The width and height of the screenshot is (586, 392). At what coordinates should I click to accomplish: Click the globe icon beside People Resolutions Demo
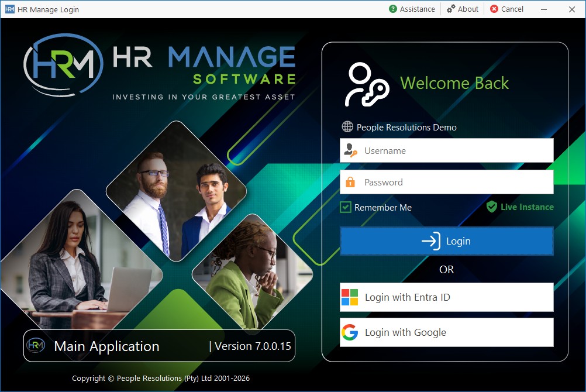point(347,127)
